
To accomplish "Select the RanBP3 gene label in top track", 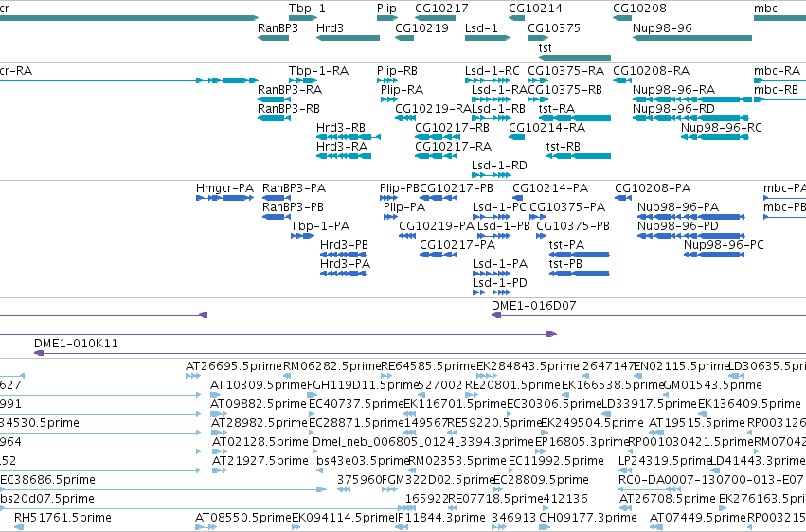I will click(278, 28).
